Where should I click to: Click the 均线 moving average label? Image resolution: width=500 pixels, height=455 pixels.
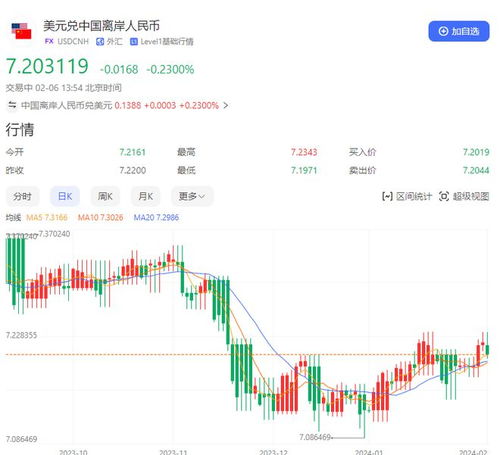coord(13,218)
